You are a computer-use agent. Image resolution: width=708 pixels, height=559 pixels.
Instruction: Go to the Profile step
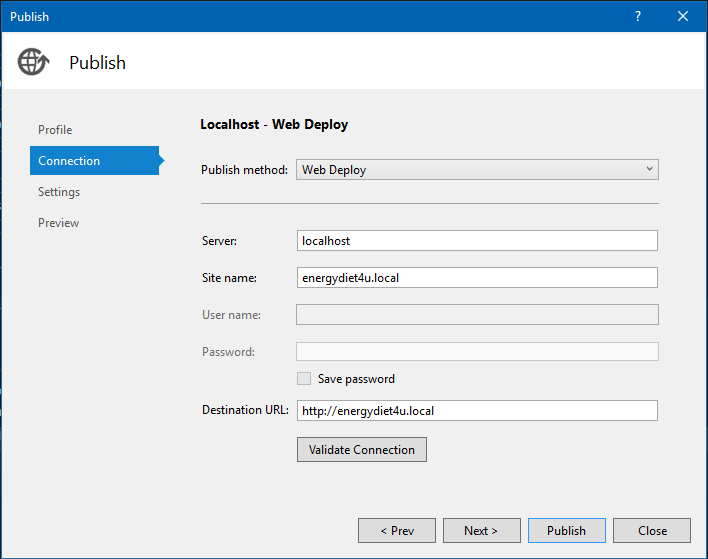[x=55, y=130]
